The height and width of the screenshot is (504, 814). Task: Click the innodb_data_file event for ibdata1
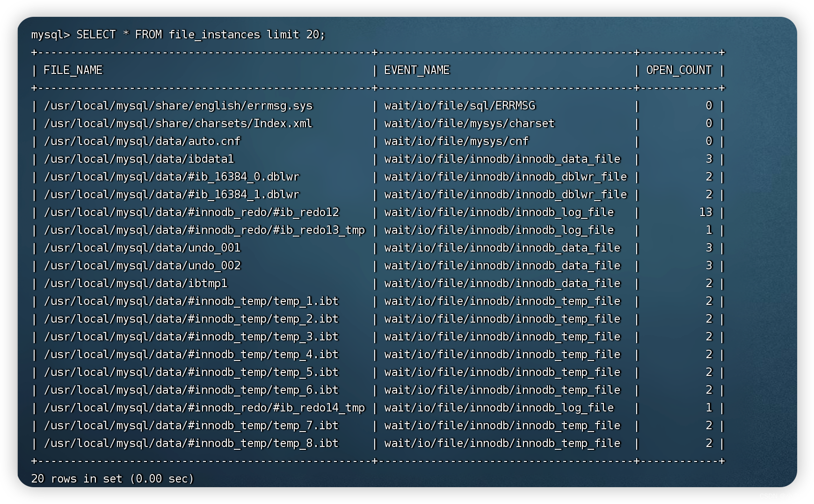click(x=502, y=159)
